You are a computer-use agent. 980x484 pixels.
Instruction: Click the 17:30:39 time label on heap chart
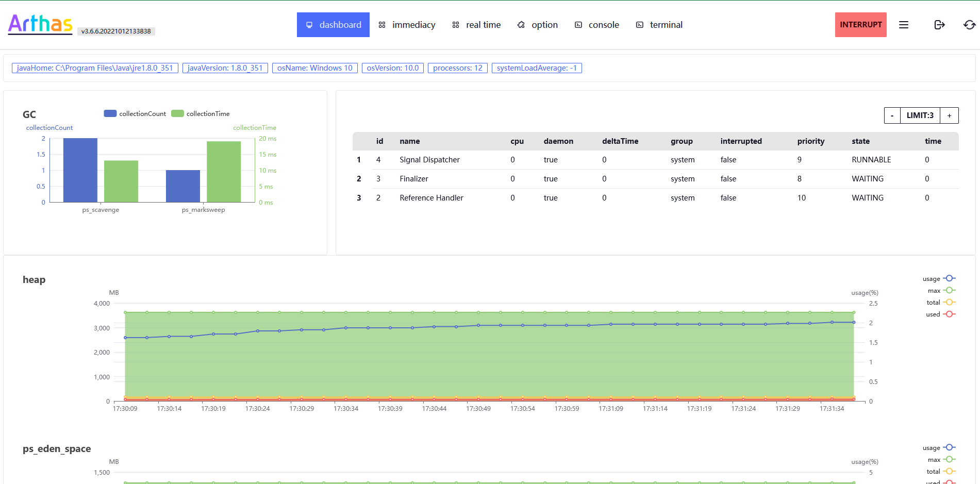click(x=390, y=408)
